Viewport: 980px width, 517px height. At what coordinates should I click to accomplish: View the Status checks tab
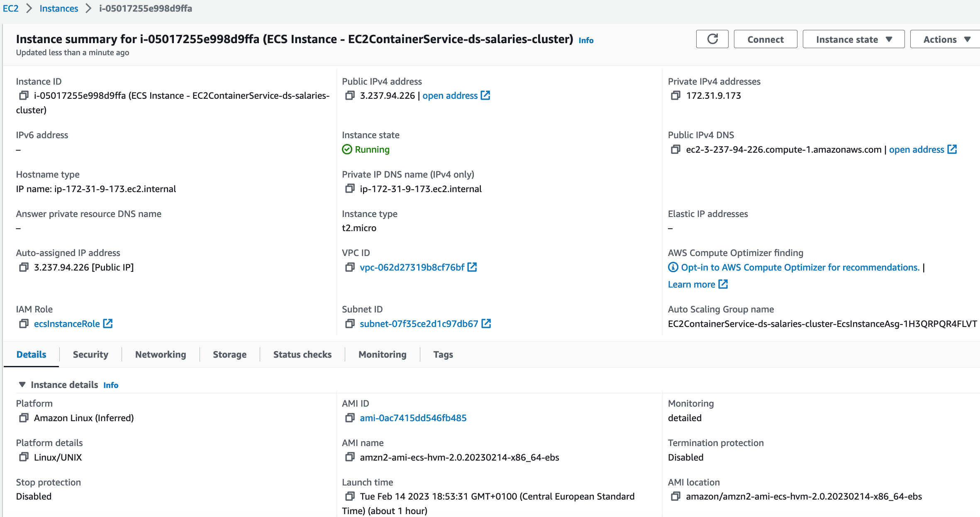click(x=302, y=354)
